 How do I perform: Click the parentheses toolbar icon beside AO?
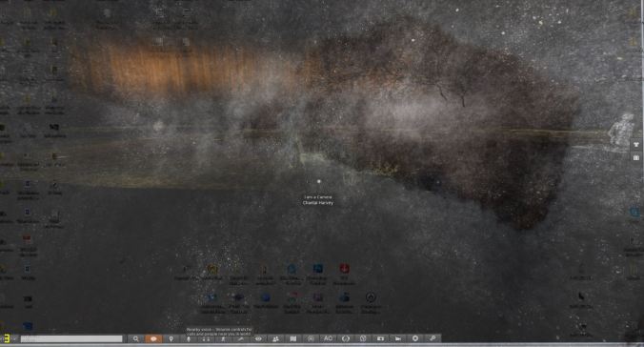click(x=346, y=338)
